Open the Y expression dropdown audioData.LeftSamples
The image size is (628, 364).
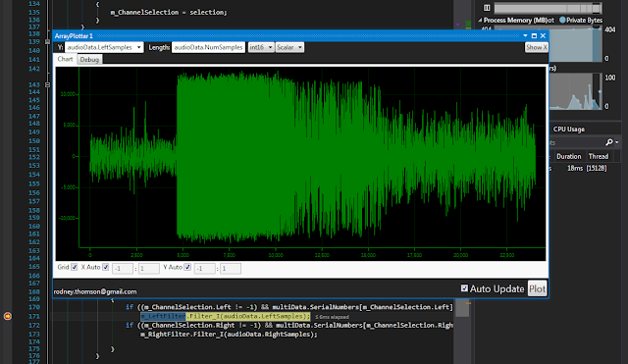click(104, 47)
